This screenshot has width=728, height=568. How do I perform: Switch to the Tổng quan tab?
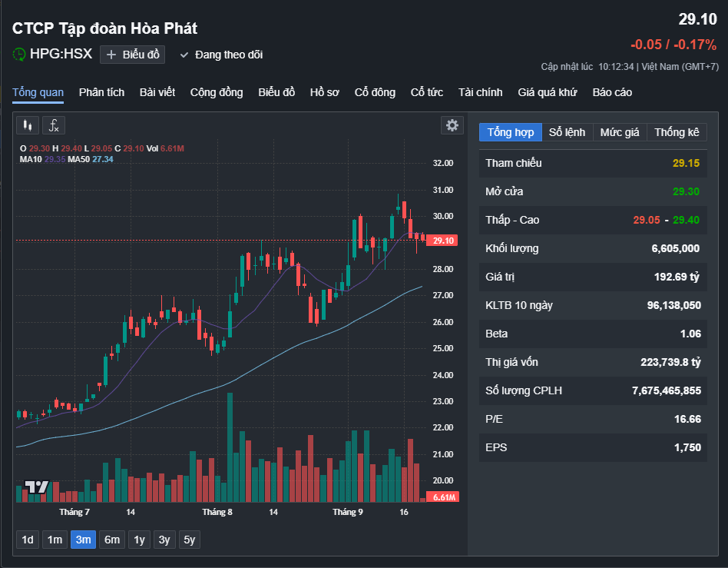point(38,92)
